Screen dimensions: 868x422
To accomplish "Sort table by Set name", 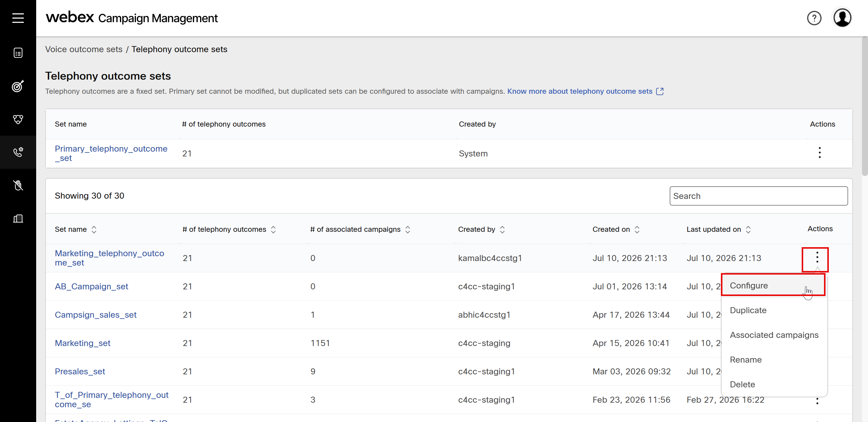I will tap(94, 230).
